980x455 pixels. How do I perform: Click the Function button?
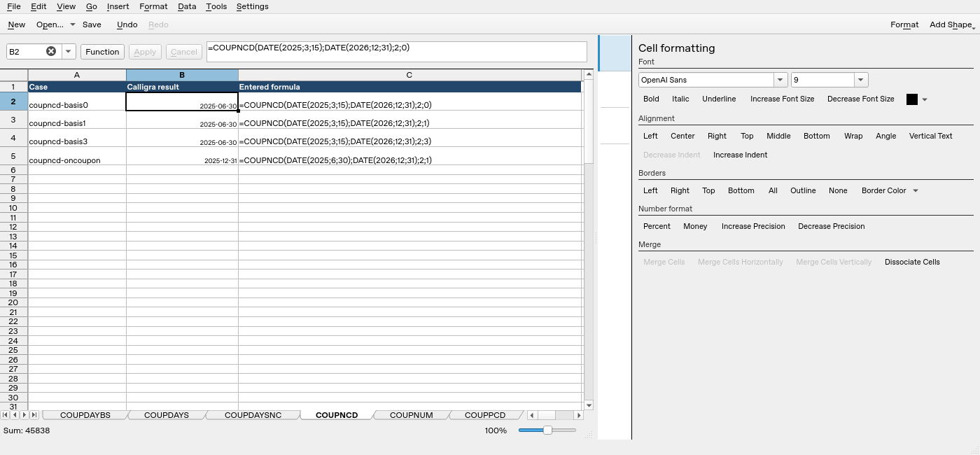[102, 52]
